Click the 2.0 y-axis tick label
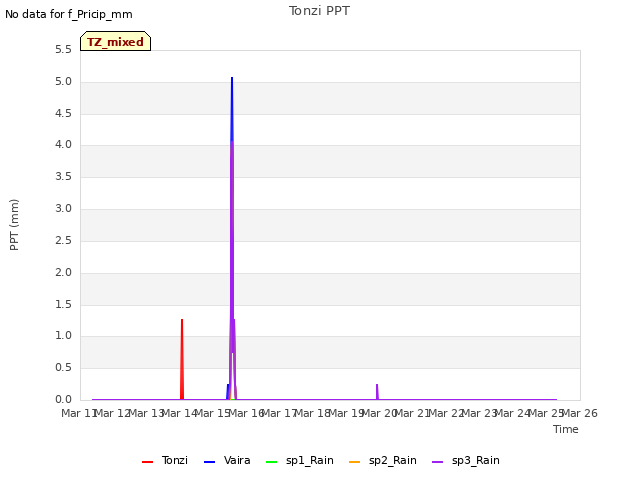The width and height of the screenshot is (640, 480). tap(63, 272)
